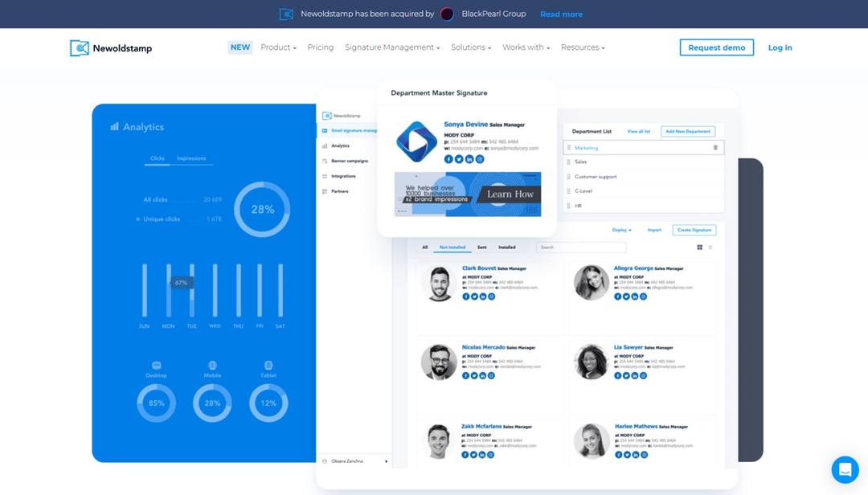Click the Import button
The width and height of the screenshot is (868, 495).
(654, 230)
